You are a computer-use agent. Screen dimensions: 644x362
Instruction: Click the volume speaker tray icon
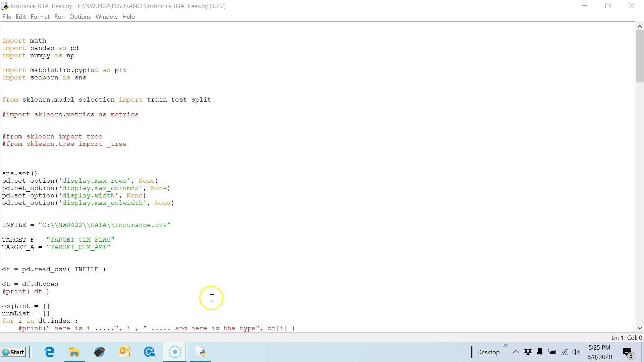[x=576, y=352]
